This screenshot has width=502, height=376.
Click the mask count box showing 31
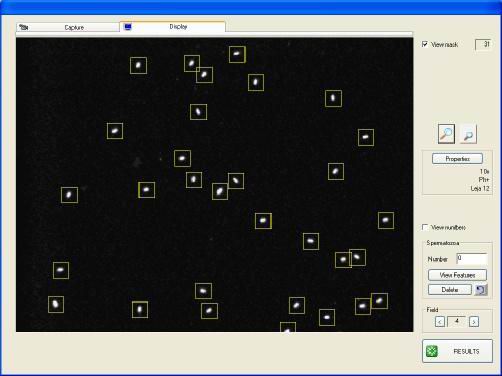(483, 44)
